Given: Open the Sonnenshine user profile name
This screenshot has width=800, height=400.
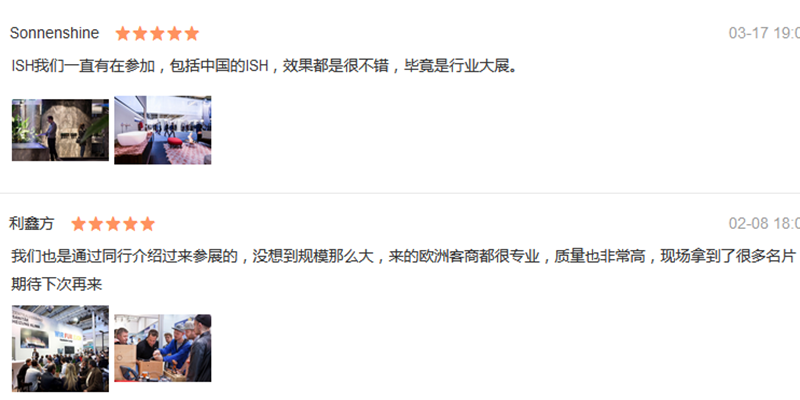Looking at the screenshot, I should [x=55, y=33].
